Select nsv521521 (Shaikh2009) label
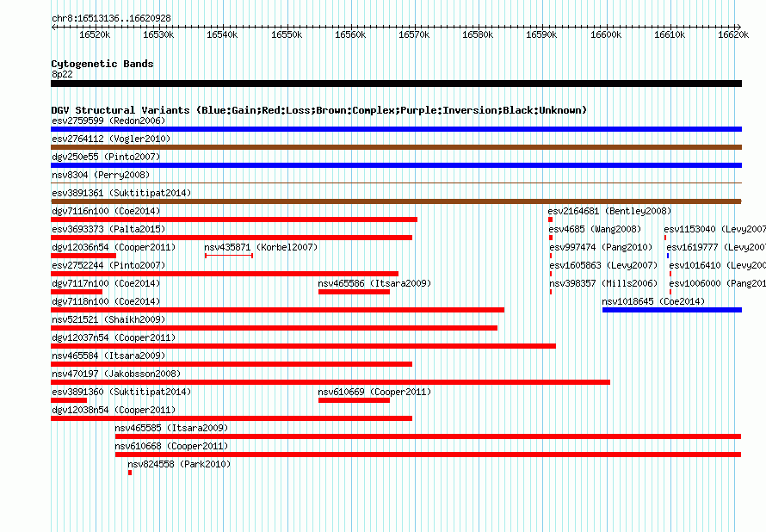The width and height of the screenshot is (766, 532). (x=108, y=319)
